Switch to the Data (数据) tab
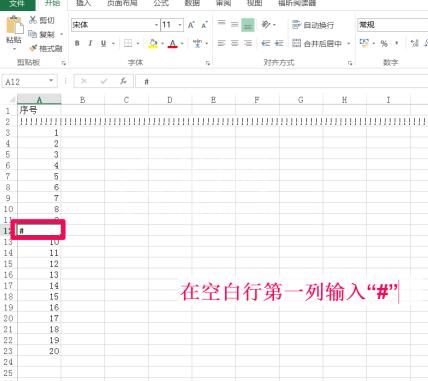Viewport: 428px width, 381px height. [x=192, y=4]
